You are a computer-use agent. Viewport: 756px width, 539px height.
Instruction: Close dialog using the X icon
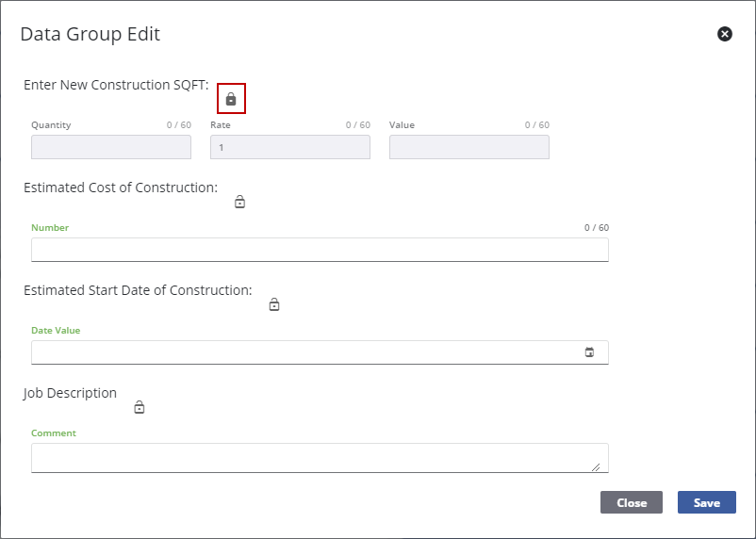point(725,34)
